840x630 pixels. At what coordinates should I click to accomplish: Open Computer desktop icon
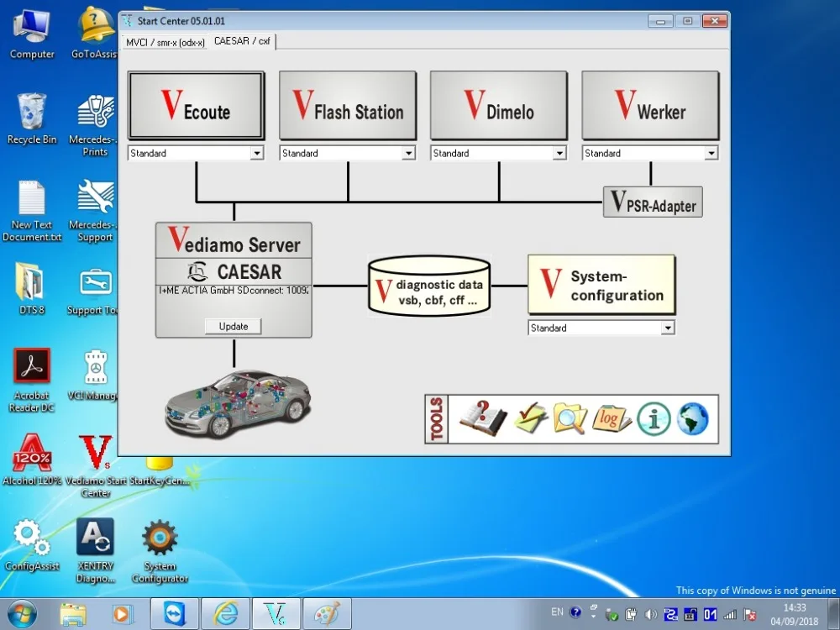pyautogui.click(x=32, y=34)
